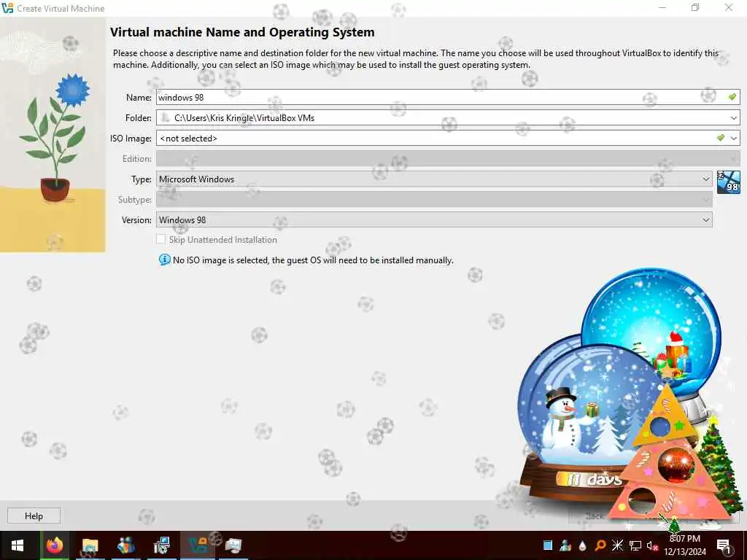
Task: Click the green checkmark in the Name field
Action: (732, 97)
